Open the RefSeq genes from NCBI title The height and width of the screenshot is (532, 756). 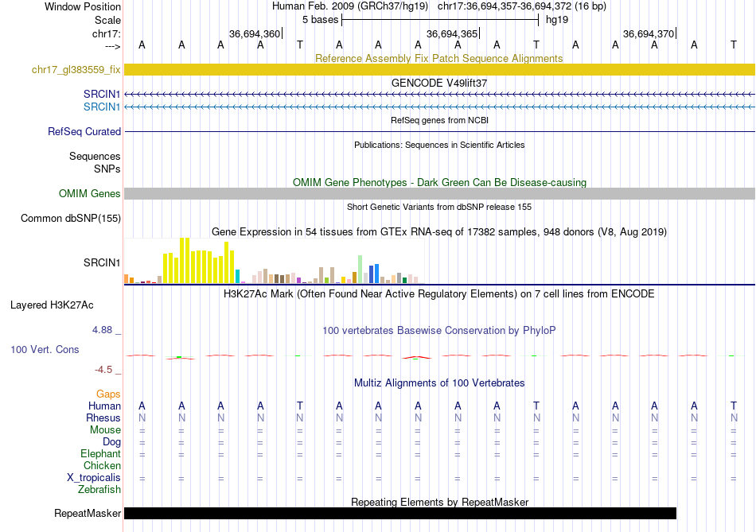click(x=439, y=120)
